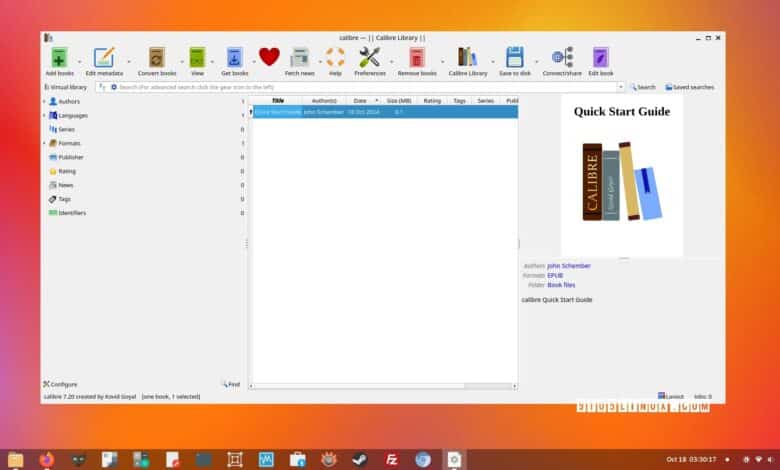Select Languages in the tag browser

click(x=73, y=115)
